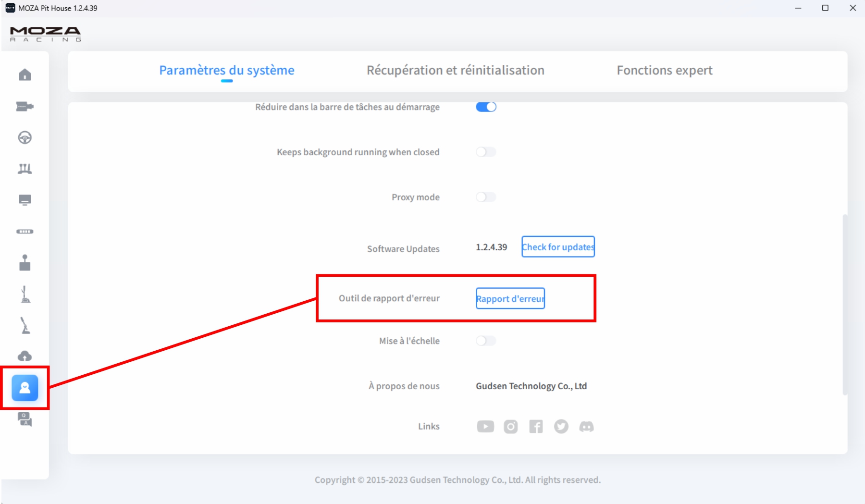865x504 pixels.
Task: Open the Facebook link icon
Action: pos(536,427)
